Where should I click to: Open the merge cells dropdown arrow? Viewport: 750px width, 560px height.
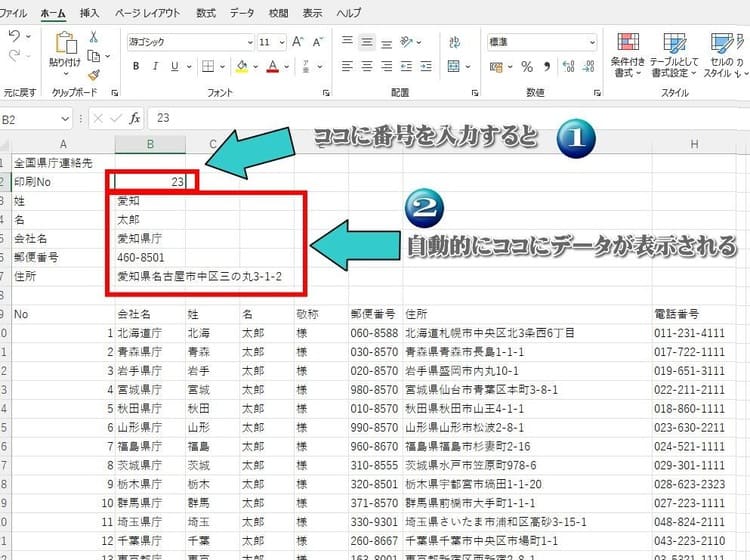468,66
